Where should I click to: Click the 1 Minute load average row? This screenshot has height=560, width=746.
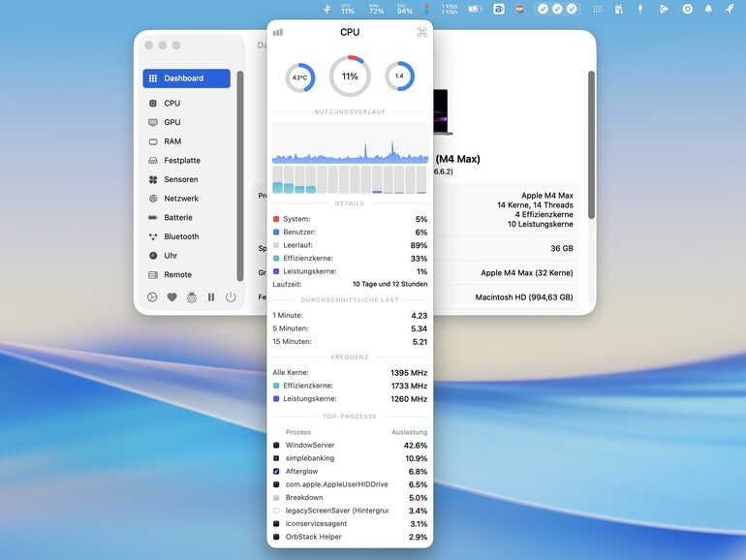tap(350, 316)
